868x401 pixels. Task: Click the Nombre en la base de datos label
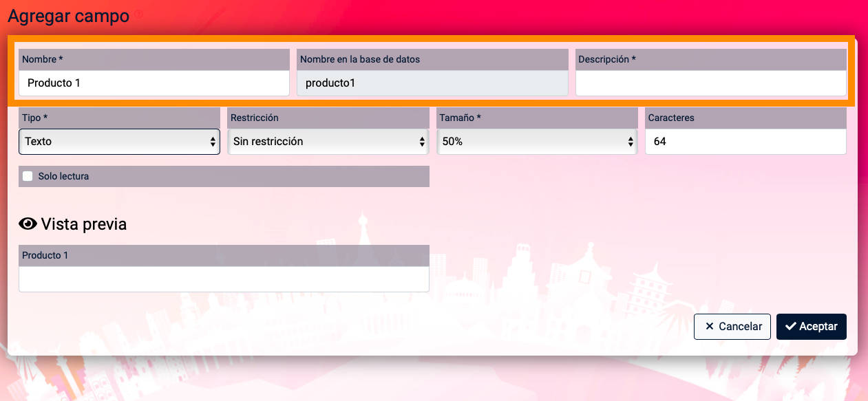coord(360,59)
